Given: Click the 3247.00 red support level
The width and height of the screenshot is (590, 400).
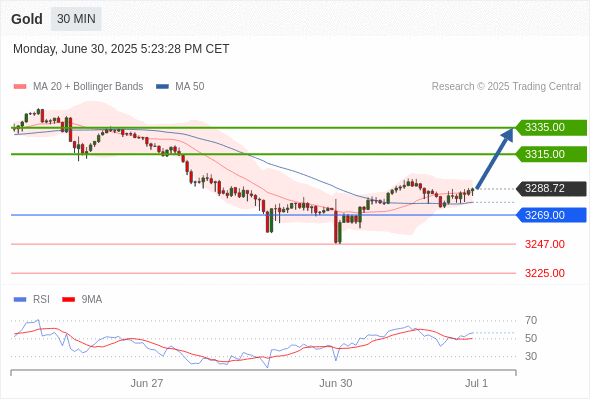Looking at the screenshot, I should click(x=545, y=244).
